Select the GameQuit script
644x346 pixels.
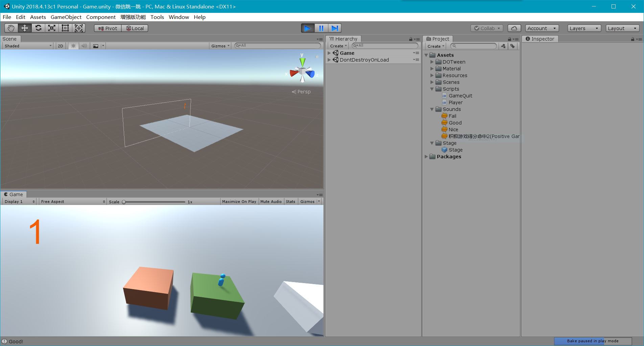tap(460, 96)
